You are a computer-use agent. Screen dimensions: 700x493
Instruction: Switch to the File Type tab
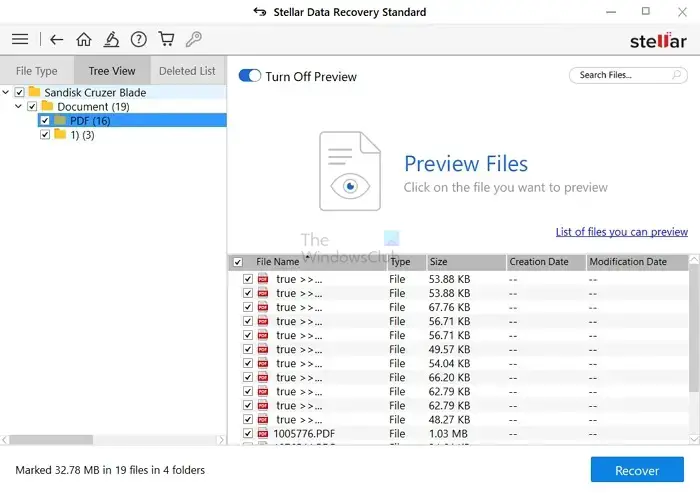pyautogui.click(x=37, y=71)
